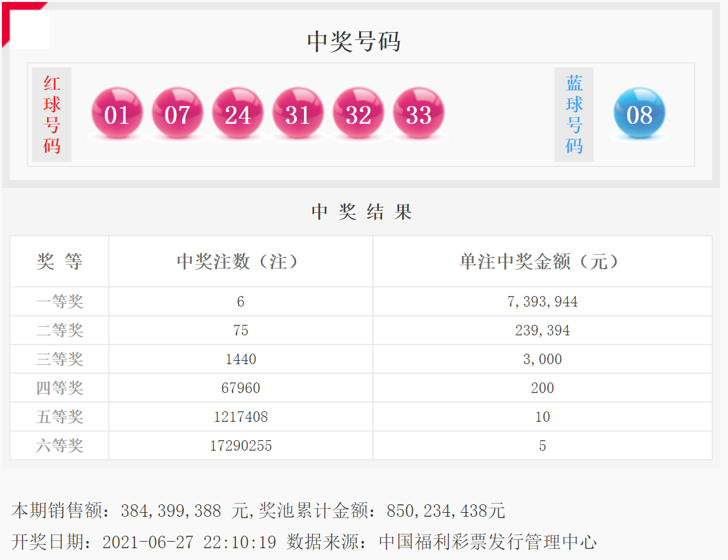Viewport: 728px width, 560px height.
Task: Click the 中奖号码 heading
Action: 354,41
